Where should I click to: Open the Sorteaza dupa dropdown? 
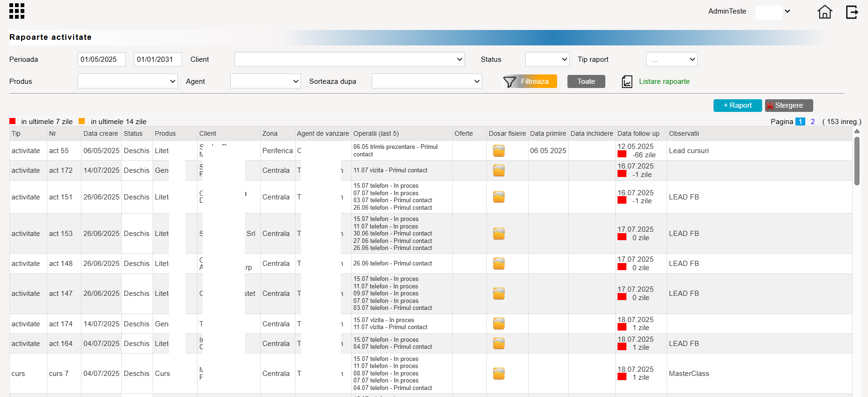(x=427, y=81)
